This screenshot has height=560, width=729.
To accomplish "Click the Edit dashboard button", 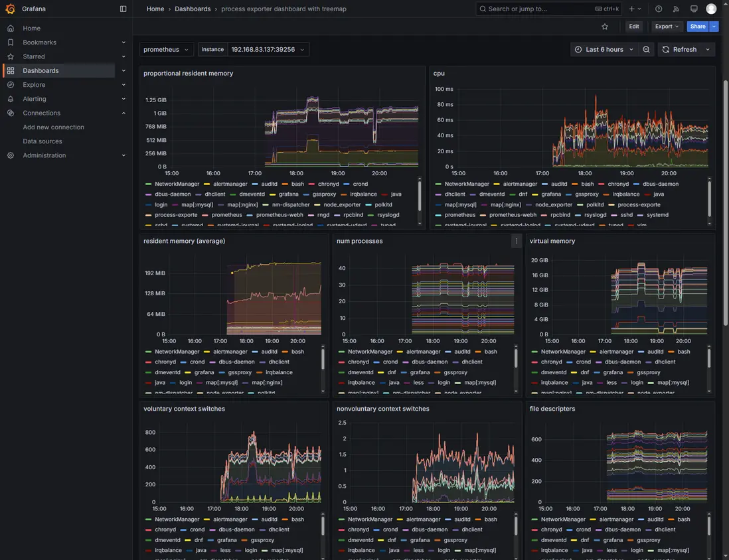I will tap(634, 27).
